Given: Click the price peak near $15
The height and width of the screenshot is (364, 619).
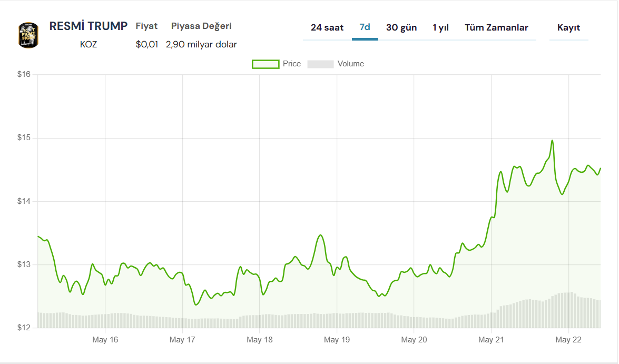Looking at the screenshot, I should (552, 141).
